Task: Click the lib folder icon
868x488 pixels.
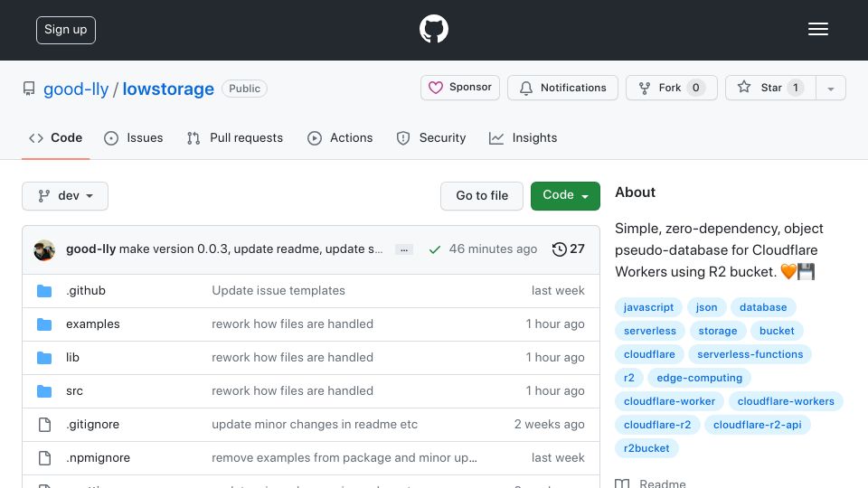Action: 44,358
